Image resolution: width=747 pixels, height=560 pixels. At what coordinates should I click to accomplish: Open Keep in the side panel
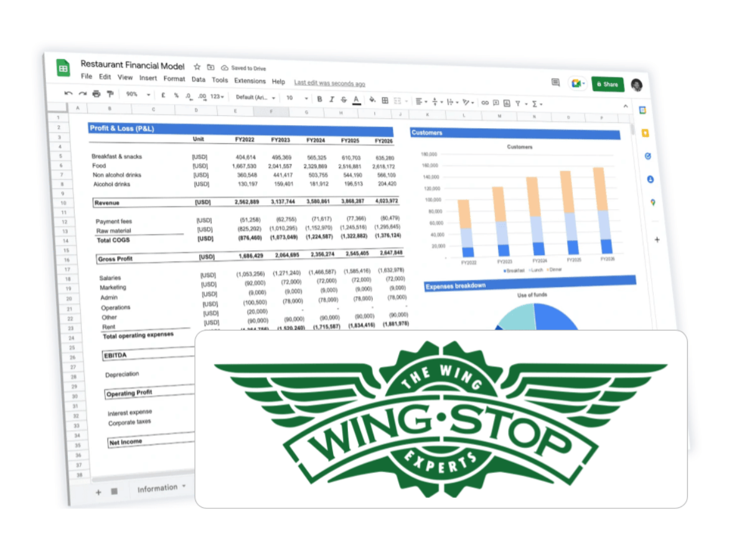pyautogui.click(x=645, y=133)
